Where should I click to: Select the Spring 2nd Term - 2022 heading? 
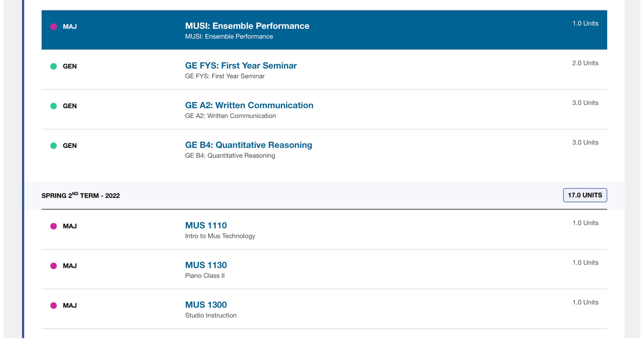(81, 196)
